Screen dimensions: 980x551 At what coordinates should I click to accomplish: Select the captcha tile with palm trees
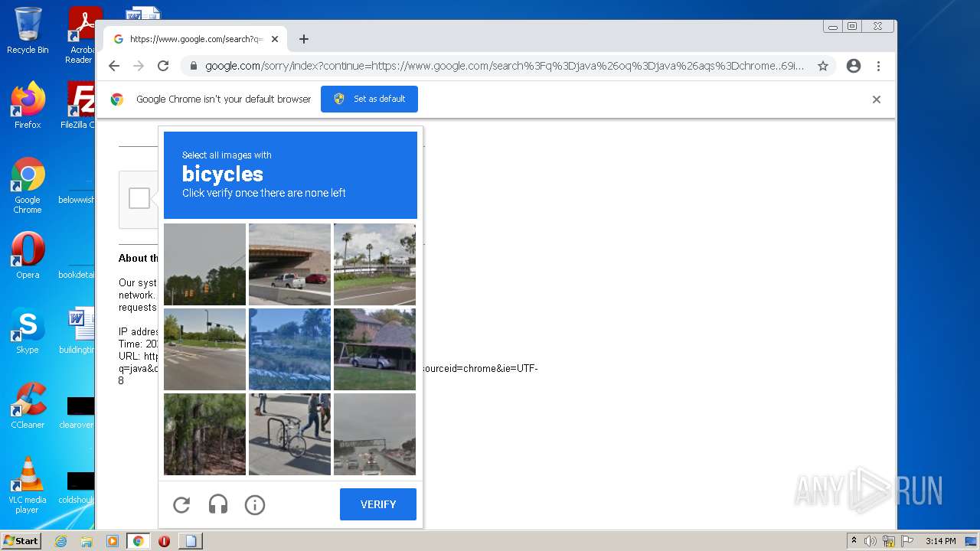pyautogui.click(x=374, y=264)
